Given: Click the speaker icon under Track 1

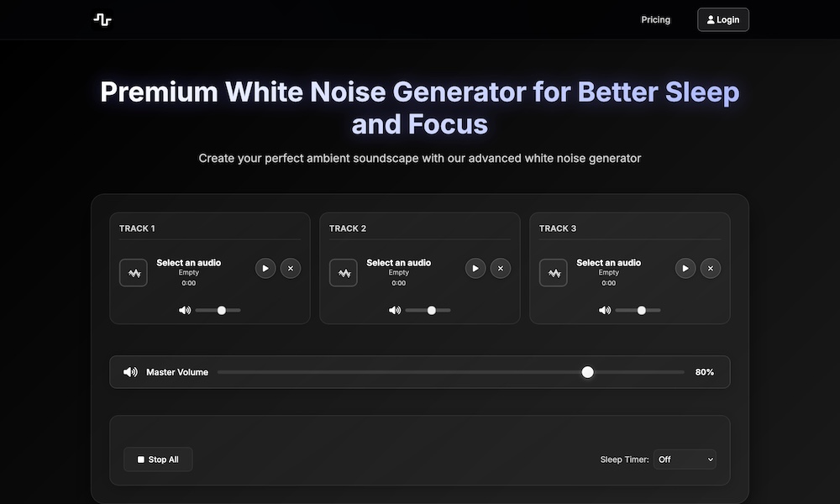Looking at the screenshot, I should click(x=185, y=310).
